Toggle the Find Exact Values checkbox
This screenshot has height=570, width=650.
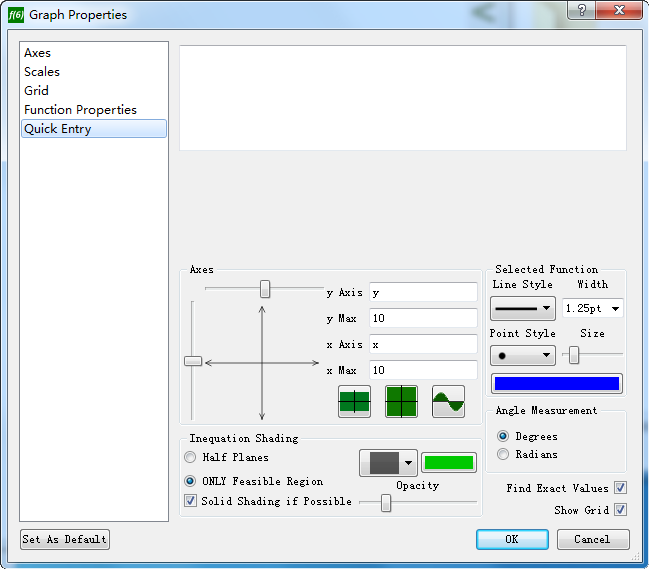pyautogui.click(x=620, y=488)
